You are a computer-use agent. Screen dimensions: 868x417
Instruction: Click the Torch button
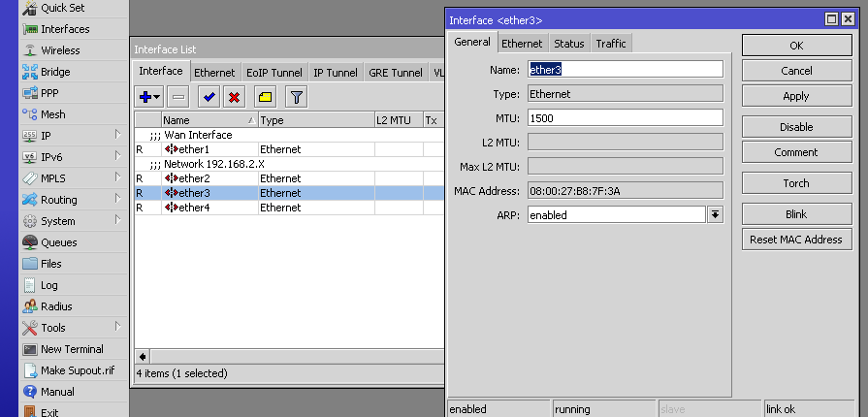click(796, 183)
